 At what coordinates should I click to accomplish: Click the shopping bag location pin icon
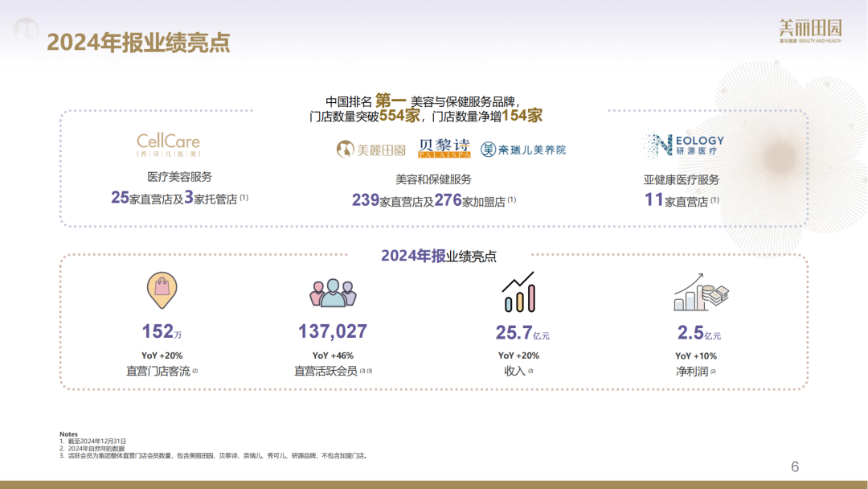(162, 290)
